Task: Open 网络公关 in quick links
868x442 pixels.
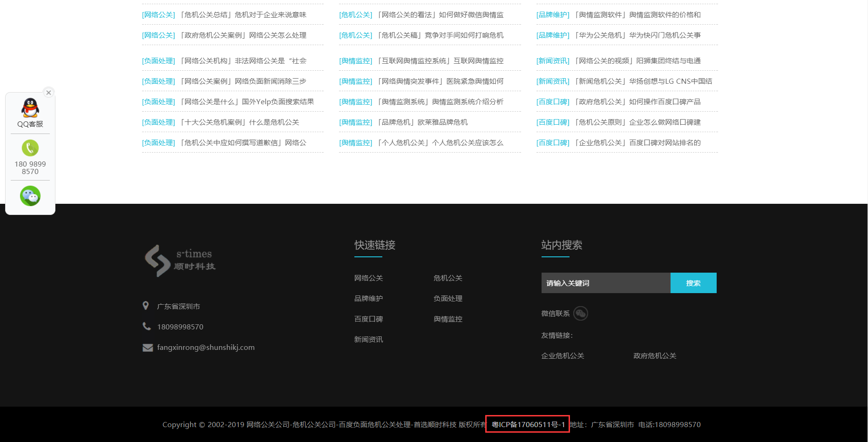Action: pos(368,278)
